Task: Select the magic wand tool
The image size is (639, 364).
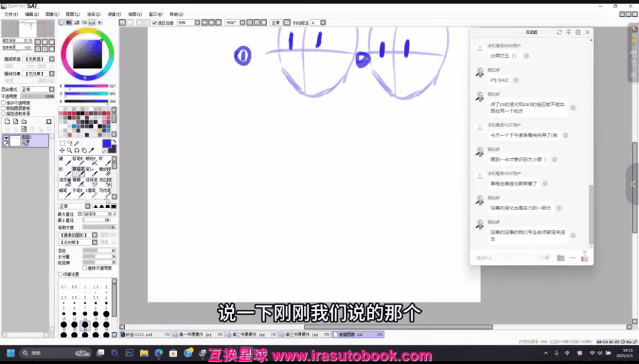Action: coord(77,143)
